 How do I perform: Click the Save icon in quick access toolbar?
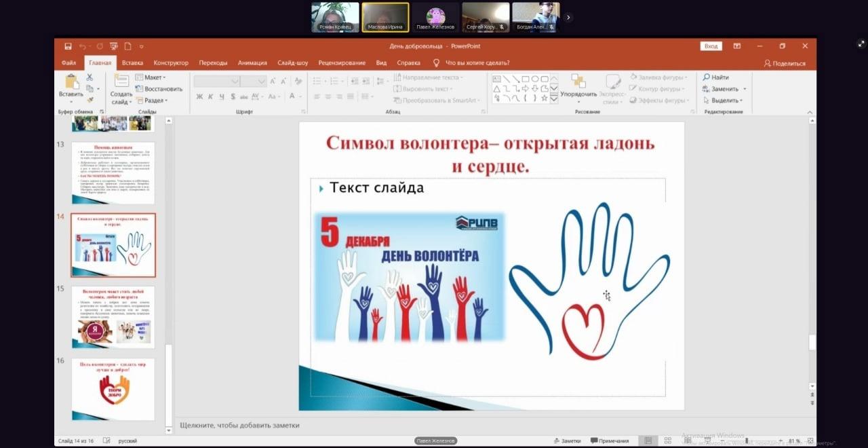point(68,46)
